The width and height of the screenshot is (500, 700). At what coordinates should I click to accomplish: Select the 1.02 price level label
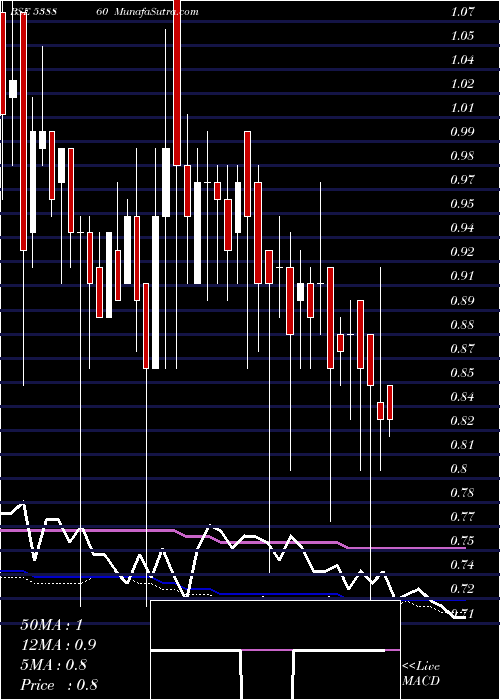(x=462, y=84)
